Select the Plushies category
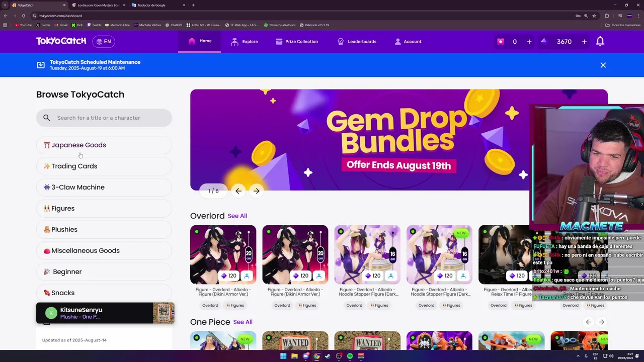Image resolution: width=644 pixels, height=362 pixels. 104,229
